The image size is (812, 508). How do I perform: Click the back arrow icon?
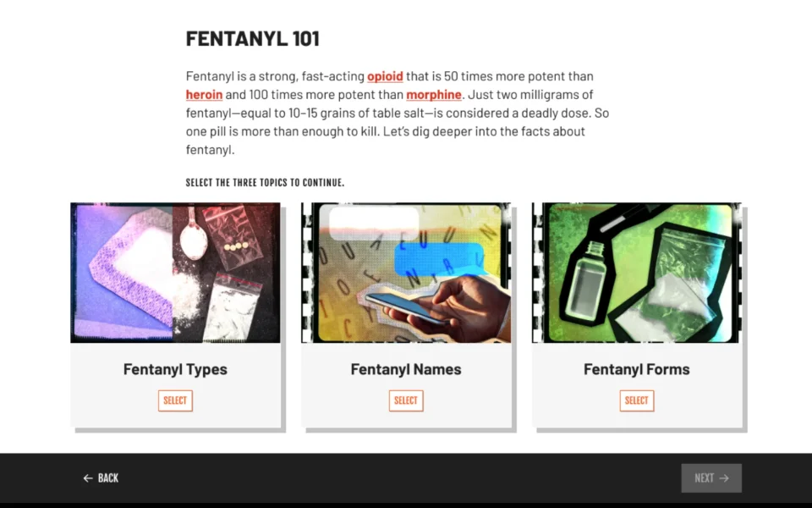click(x=88, y=478)
